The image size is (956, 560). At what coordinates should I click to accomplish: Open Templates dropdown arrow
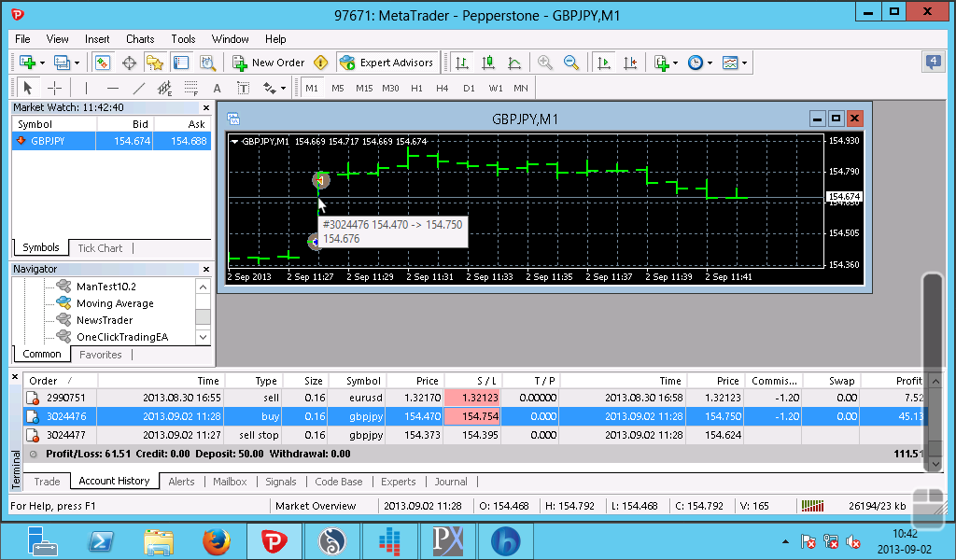[x=744, y=63]
